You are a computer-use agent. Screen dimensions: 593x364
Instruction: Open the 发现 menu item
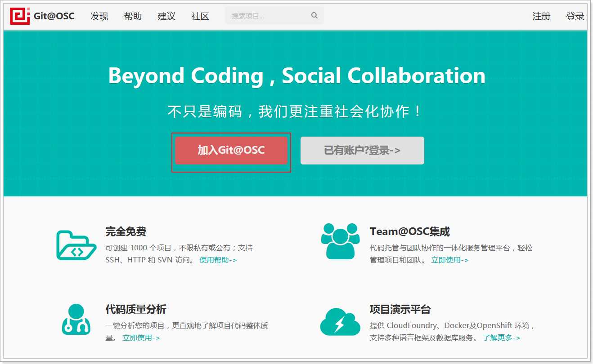(x=99, y=16)
